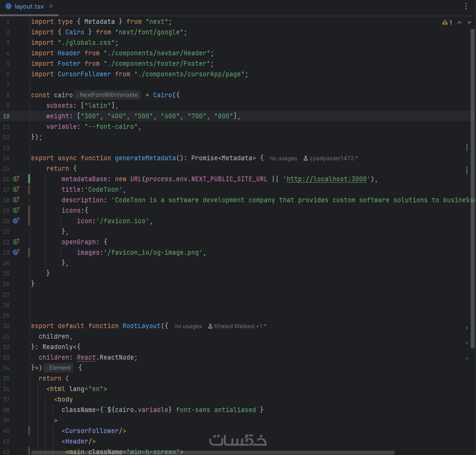Select line number 10 in the gutter
476x455 pixels.
point(6,116)
